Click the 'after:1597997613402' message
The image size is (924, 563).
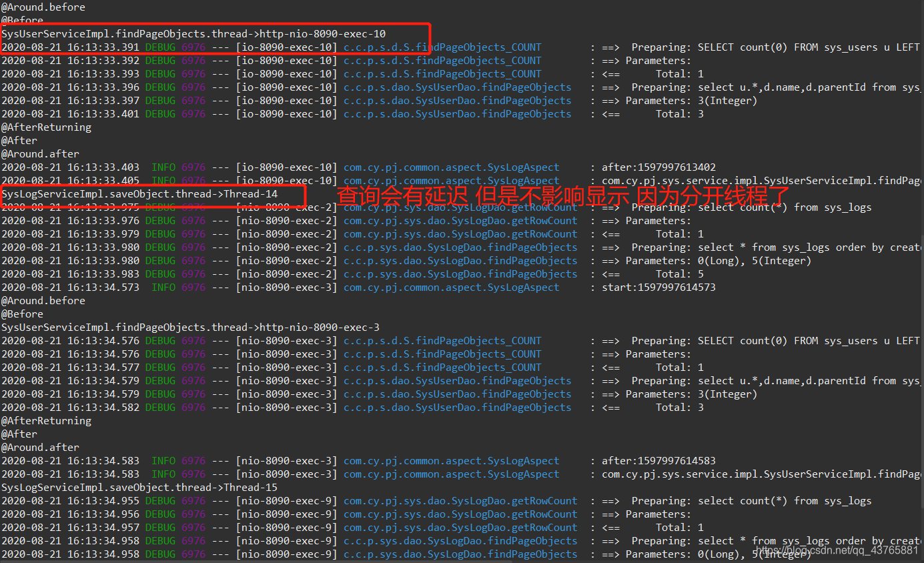[x=659, y=167]
